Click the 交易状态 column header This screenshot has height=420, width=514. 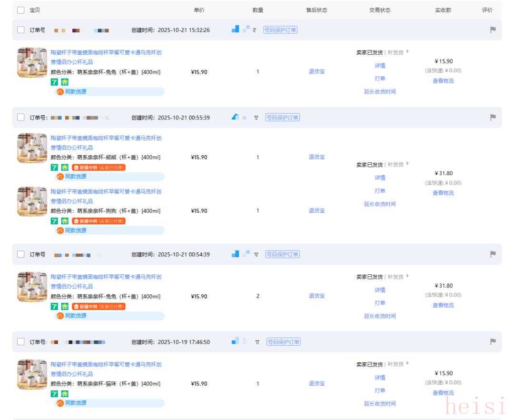click(379, 10)
